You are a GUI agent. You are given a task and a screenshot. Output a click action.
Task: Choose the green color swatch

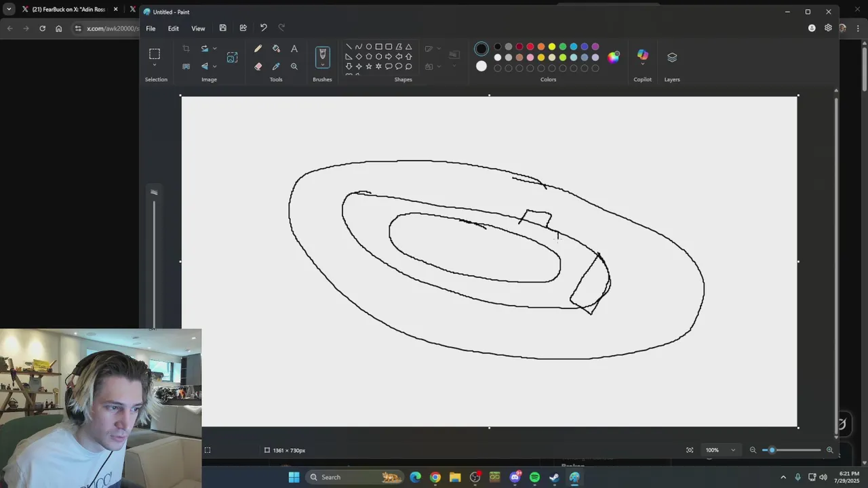click(x=563, y=47)
